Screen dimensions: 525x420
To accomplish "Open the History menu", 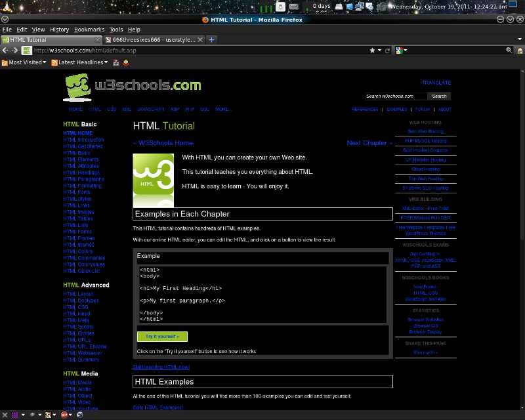I will coord(59,30).
